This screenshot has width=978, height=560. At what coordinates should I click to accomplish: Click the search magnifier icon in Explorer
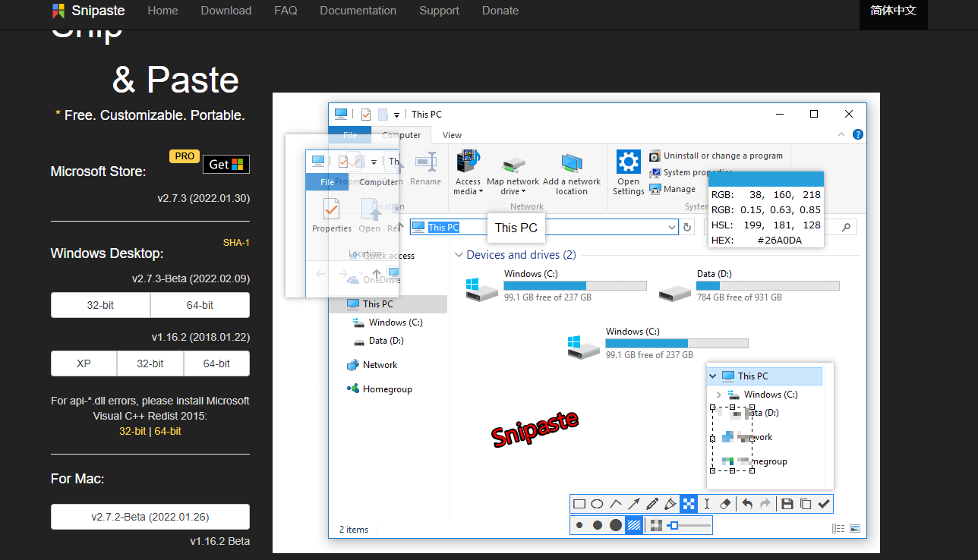pos(846,226)
